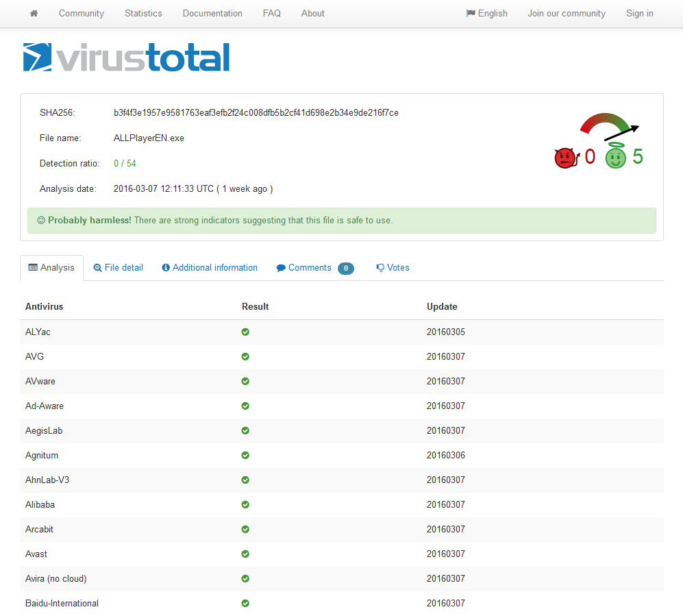The width and height of the screenshot is (683, 616).
Task: Click the Baidu-International antivirus name
Action: pos(62,604)
